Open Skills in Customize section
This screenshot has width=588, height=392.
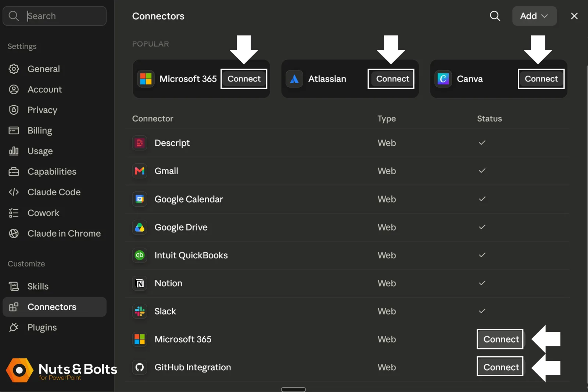[x=38, y=286]
